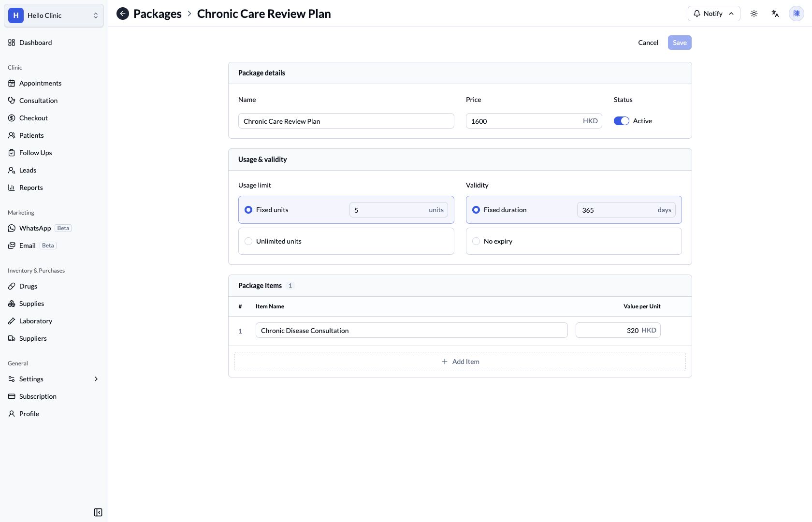This screenshot has width=812, height=522.
Task: Click the Appointments calendar icon
Action: coord(12,83)
